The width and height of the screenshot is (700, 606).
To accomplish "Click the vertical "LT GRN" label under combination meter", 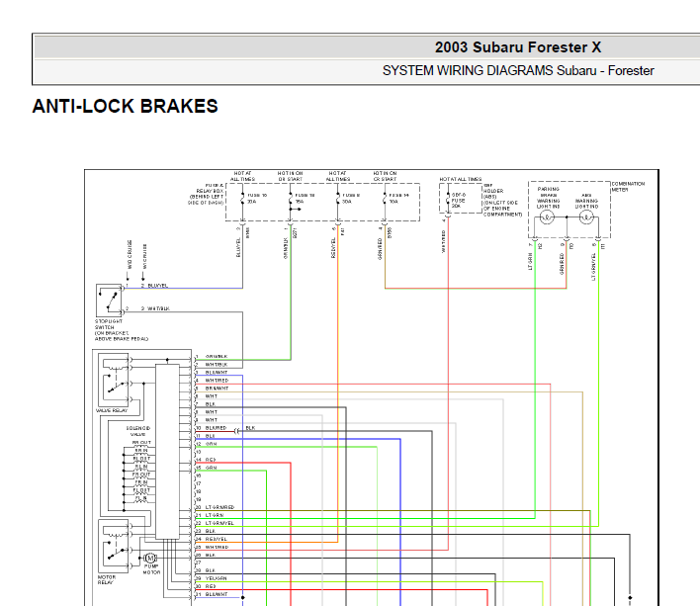I will pos(530,261).
